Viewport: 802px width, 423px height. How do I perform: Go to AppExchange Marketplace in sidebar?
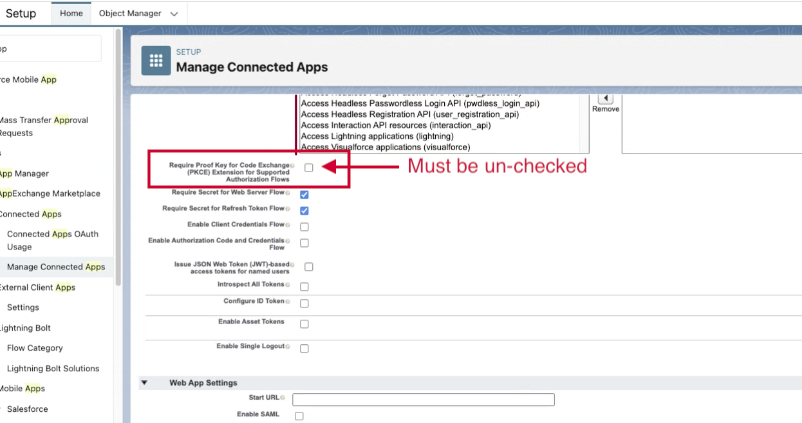pyautogui.click(x=50, y=193)
